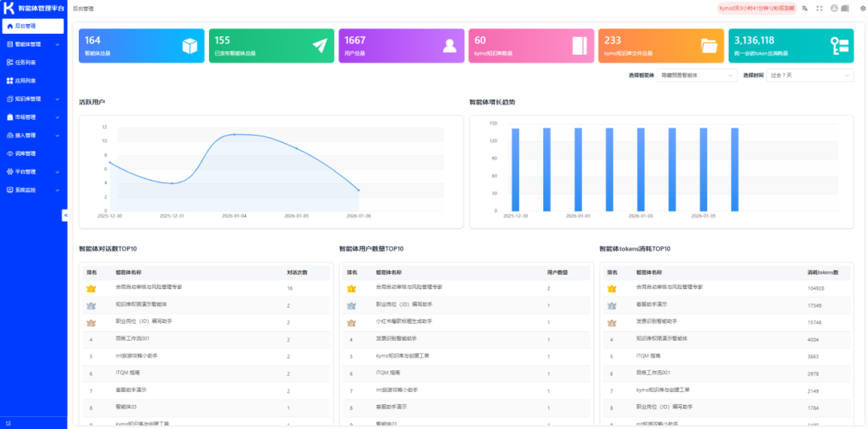Image resolution: width=868 pixels, height=429 pixels.
Task: Select 任务列表 in the sidebar
Action: tap(26, 63)
